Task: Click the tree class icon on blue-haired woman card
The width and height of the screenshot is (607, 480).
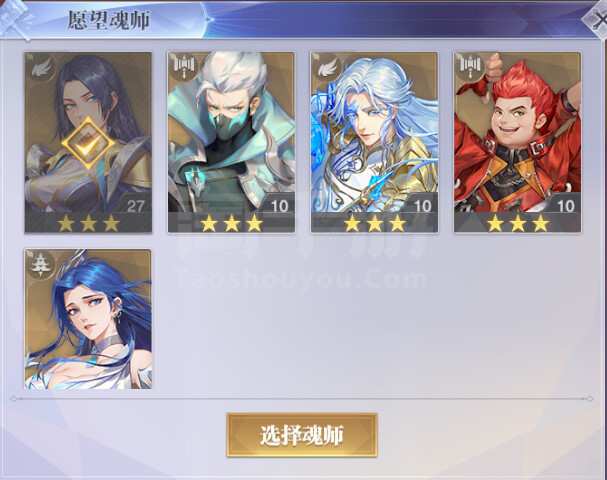Action: point(39,264)
